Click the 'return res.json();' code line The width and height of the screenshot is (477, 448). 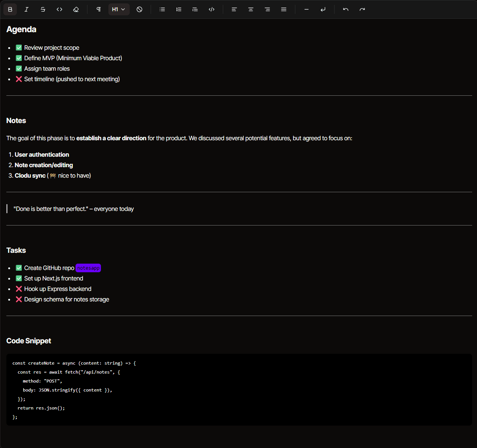click(41, 408)
